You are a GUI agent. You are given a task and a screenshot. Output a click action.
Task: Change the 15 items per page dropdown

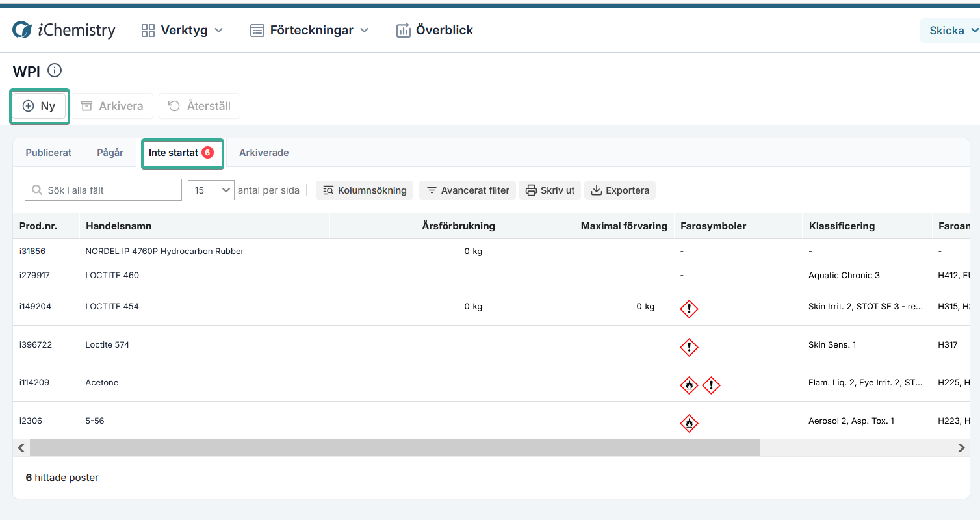(x=211, y=190)
